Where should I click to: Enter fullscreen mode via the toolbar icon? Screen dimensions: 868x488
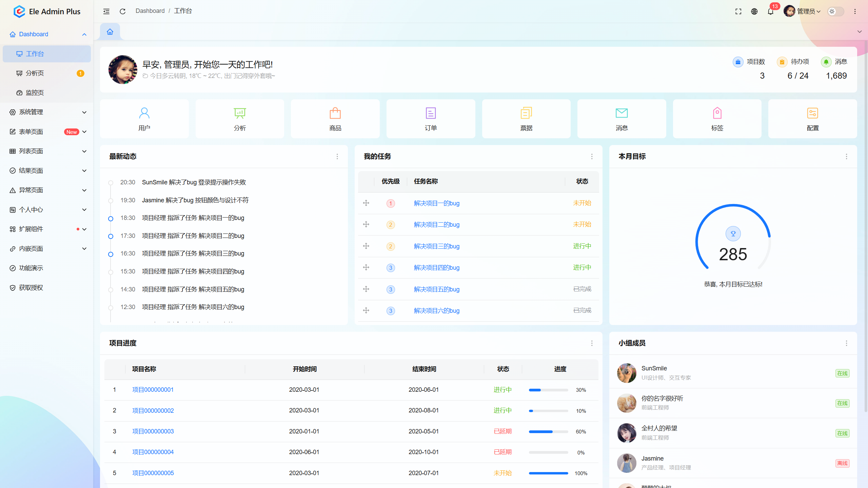(x=738, y=11)
